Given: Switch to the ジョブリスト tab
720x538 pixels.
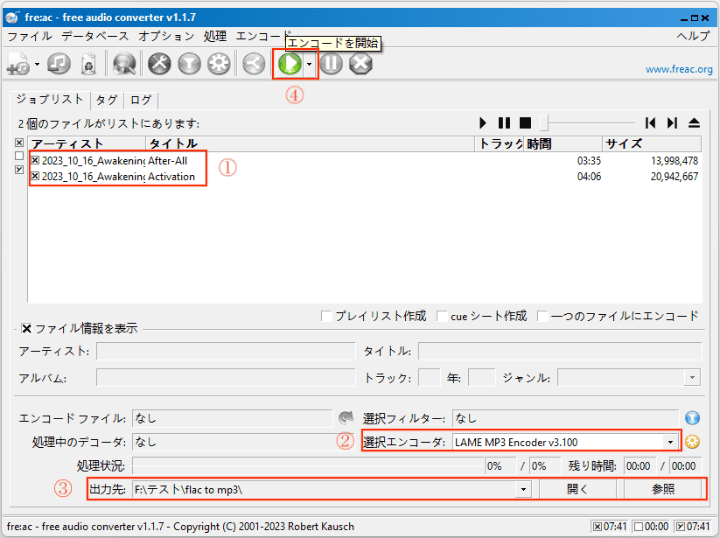Looking at the screenshot, I should pos(50,100).
